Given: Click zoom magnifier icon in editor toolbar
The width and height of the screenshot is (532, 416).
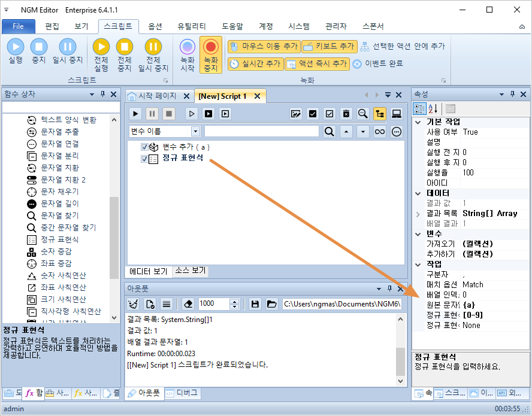Looking at the screenshot, I should click(362, 114).
